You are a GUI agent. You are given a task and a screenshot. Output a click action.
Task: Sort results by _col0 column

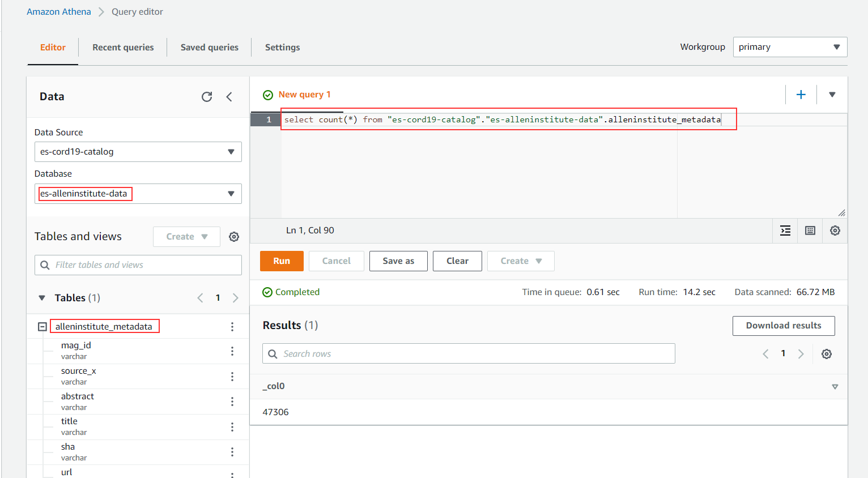pos(835,387)
